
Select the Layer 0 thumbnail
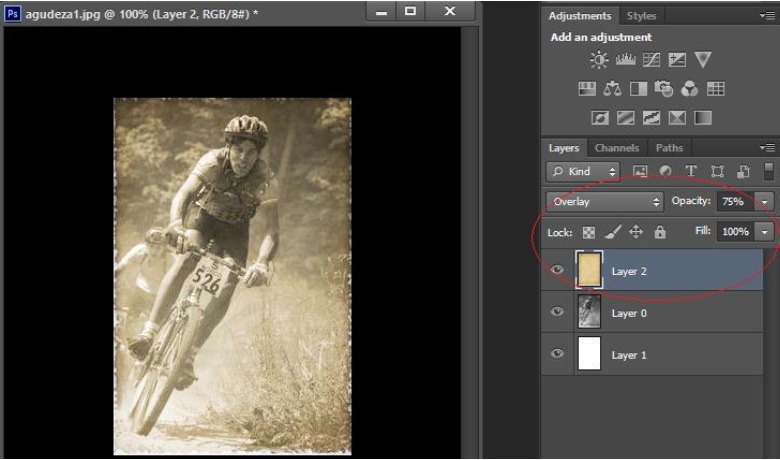(589, 312)
